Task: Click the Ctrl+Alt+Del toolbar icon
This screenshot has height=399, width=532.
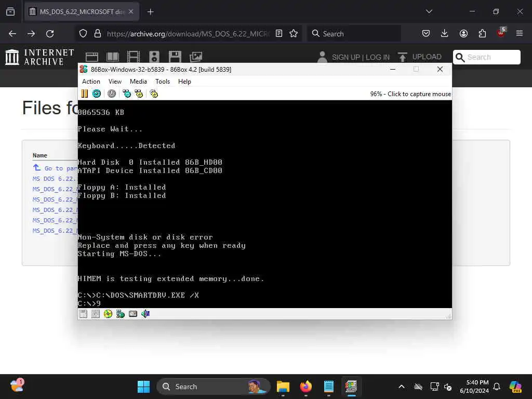Action: point(127,94)
